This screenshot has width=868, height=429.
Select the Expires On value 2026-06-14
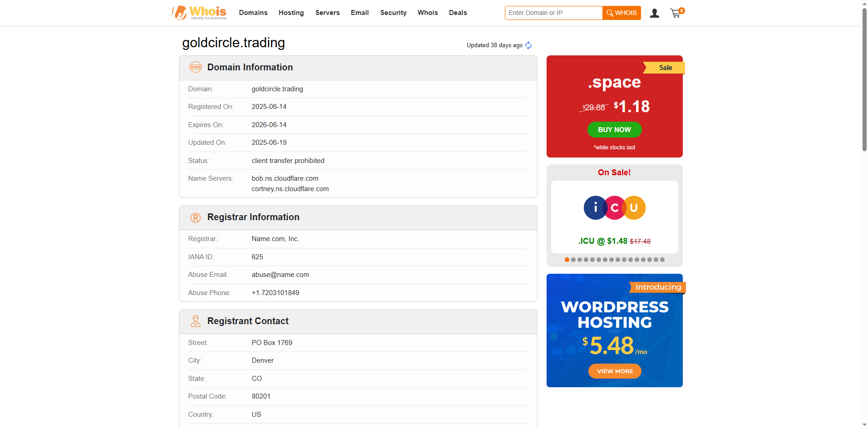[x=269, y=125]
